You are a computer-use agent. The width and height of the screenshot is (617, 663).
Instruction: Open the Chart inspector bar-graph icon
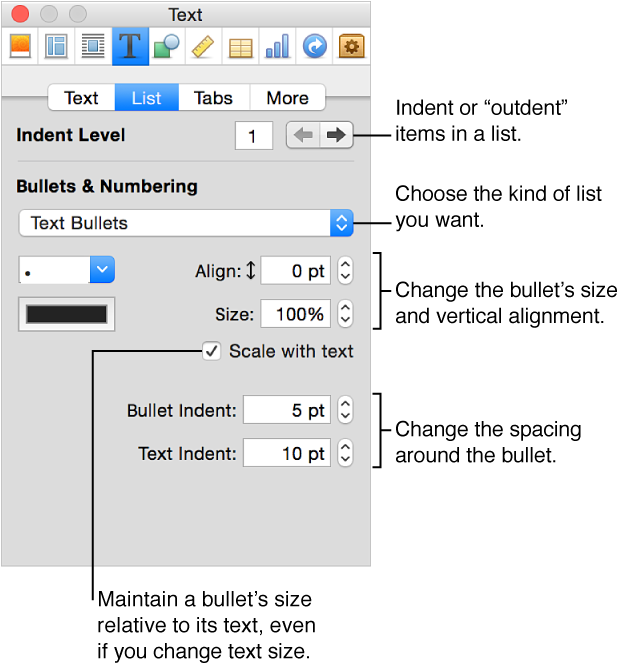point(277,46)
